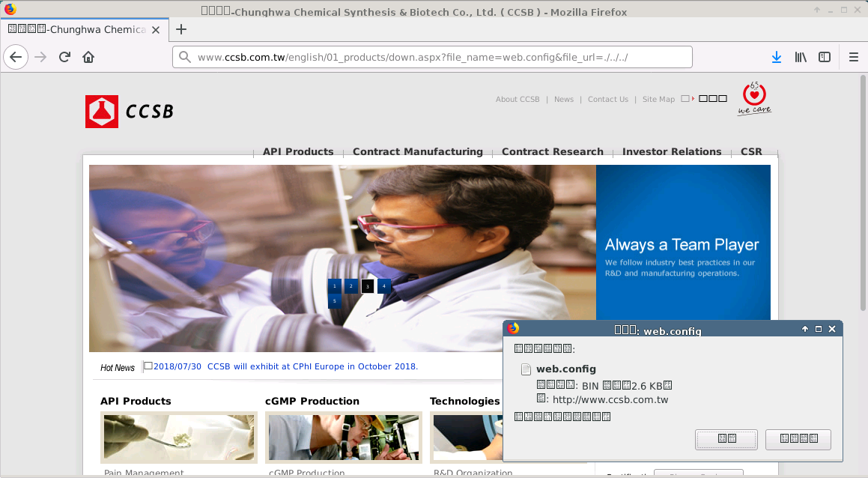Open the Firefox home page

tap(88, 57)
